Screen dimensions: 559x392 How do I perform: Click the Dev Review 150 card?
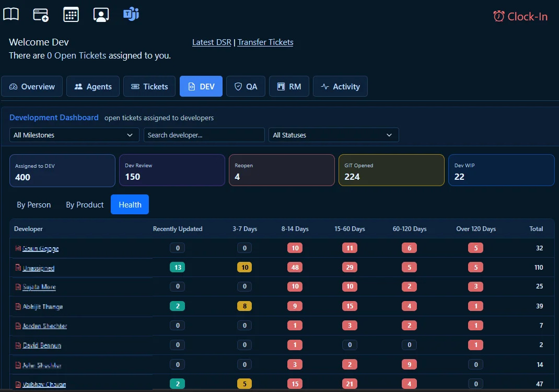172,170
